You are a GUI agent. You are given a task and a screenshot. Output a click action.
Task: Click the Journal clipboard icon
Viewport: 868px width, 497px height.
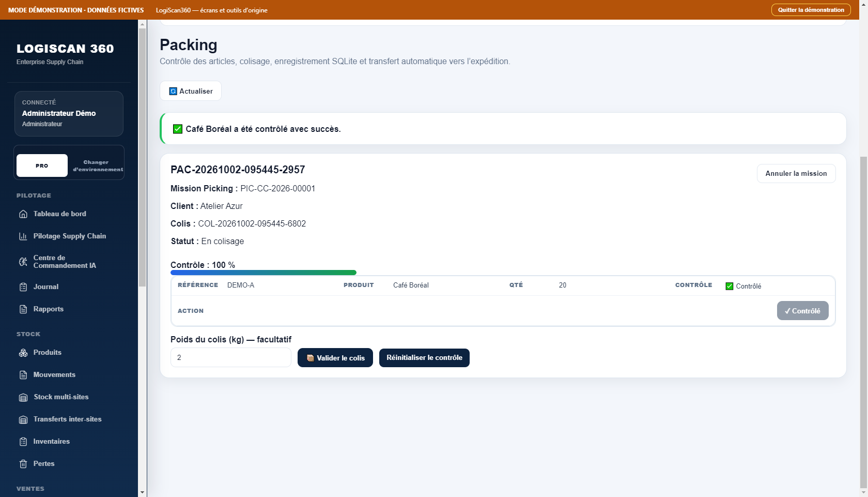(x=23, y=287)
